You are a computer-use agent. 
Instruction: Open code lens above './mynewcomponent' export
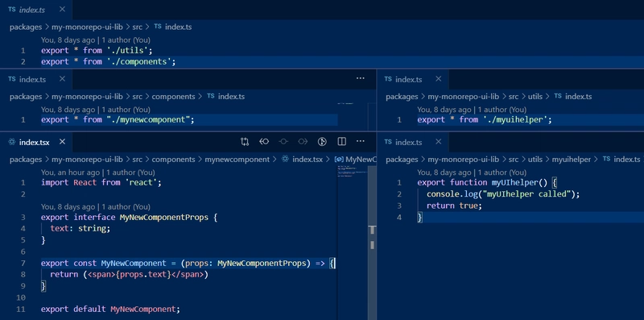[95, 110]
